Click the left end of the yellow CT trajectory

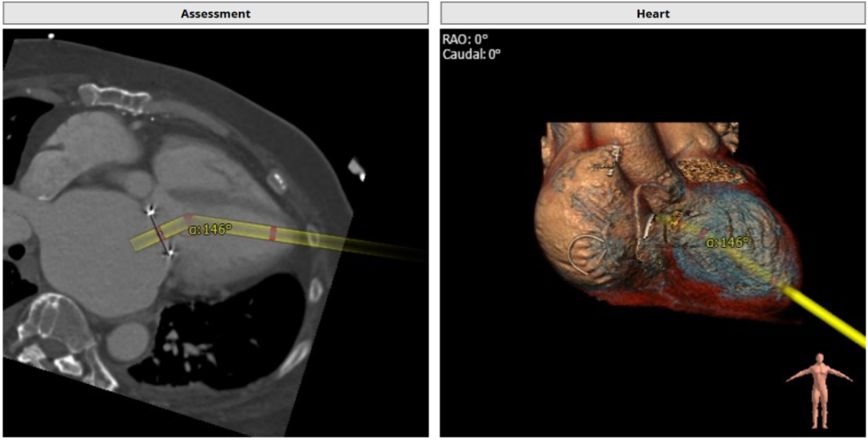(x=138, y=242)
